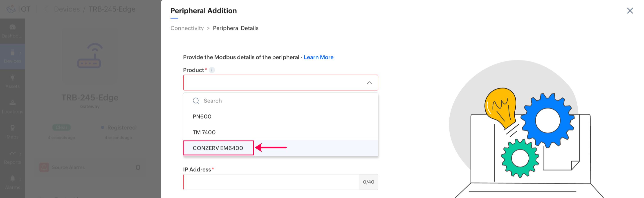Click the Product info icon
Screen dimensions: 644x198
pos(212,70)
